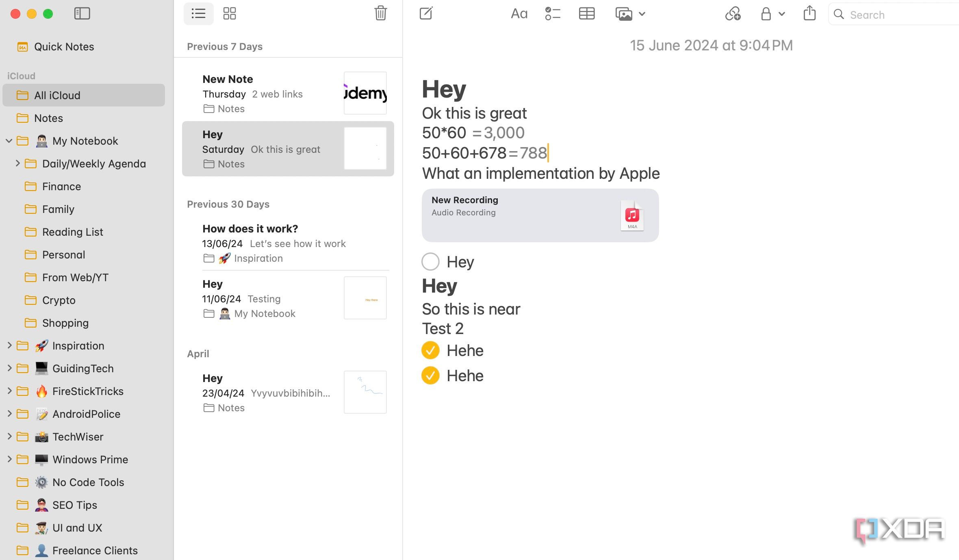Uncheck the second Hehe checklist item

430,376
